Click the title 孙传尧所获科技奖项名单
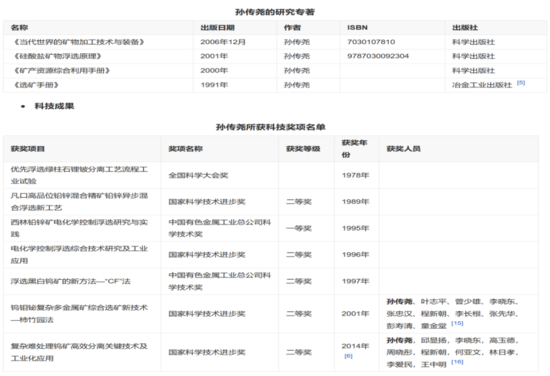 (x=270, y=127)
